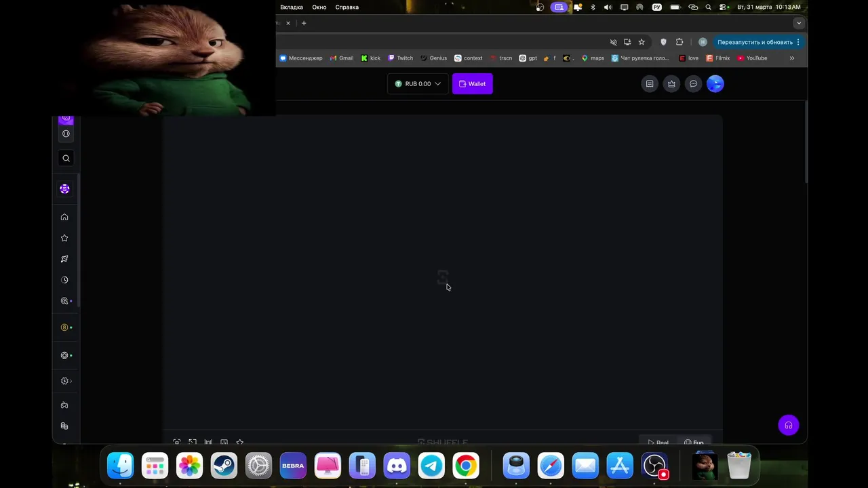The width and height of the screenshot is (868, 488).
Task: Click the wheel icon with green dot
Action: pyautogui.click(x=66, y=355)
